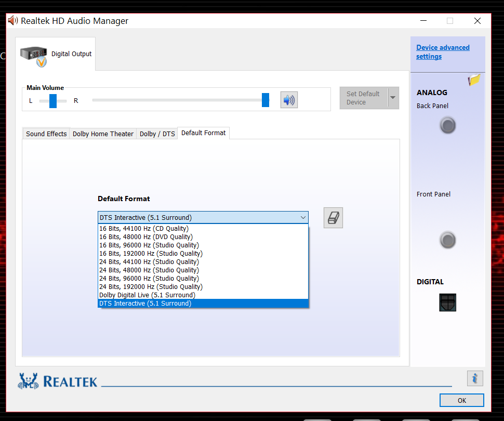Open the Sound Effects tab

pos(46,134)
